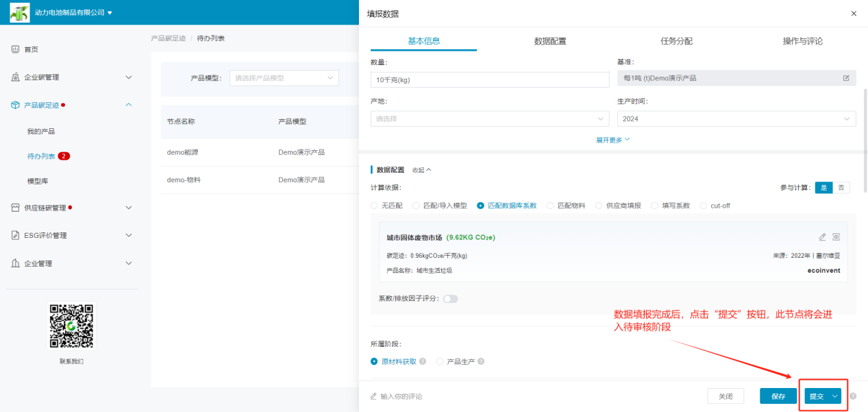Click the question mark icon beside 提交
The image size is (868, 412).
(x=853, y=396)
